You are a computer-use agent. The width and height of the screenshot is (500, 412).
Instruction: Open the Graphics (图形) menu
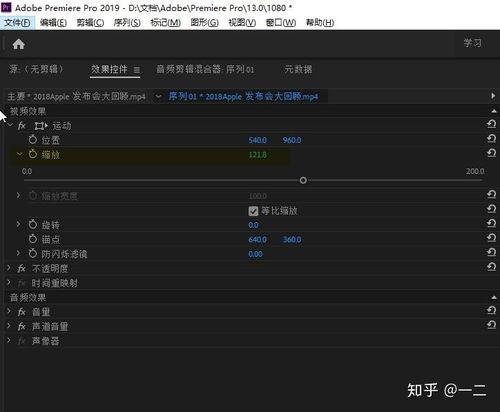tap(205, 23)
